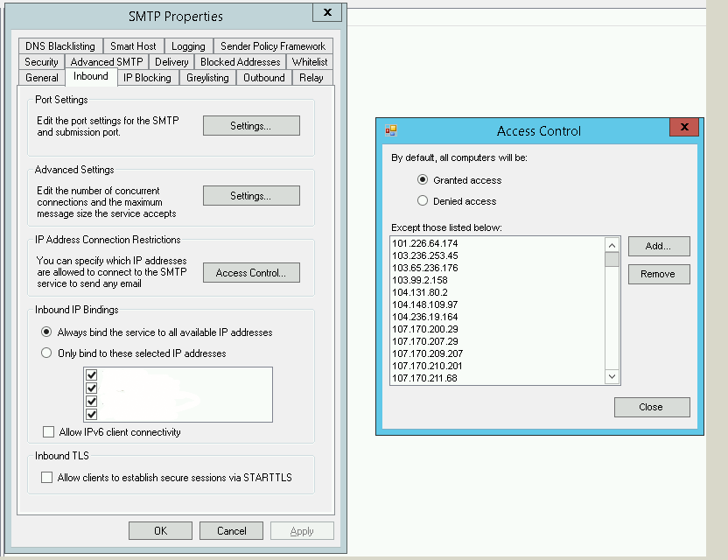Select IP address 104.131.80.2 in list
Image resolution: width=728 pixels, height=560 pixels.
click(420, 292)
